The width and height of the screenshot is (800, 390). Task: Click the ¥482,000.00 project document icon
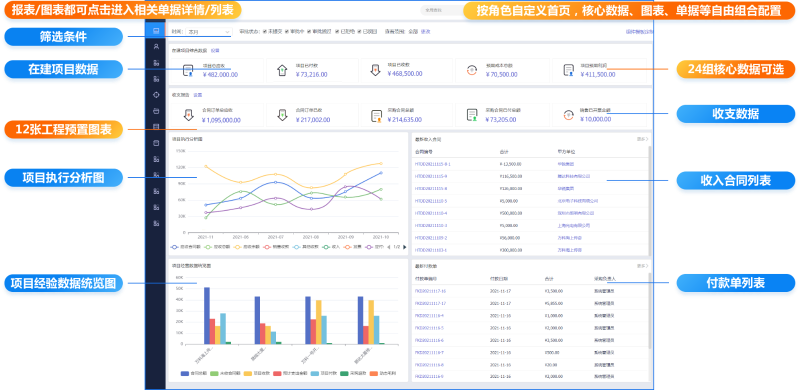[x=188, y=70]
